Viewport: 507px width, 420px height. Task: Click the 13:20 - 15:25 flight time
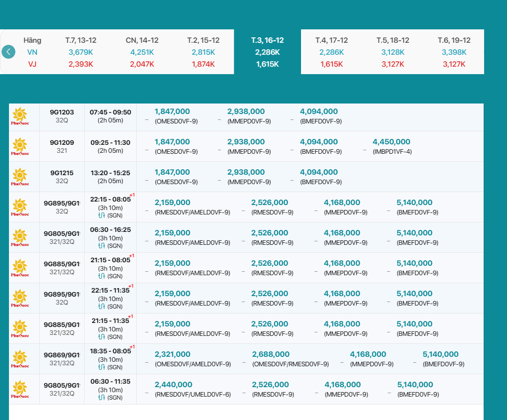click(x=110, y=173)
